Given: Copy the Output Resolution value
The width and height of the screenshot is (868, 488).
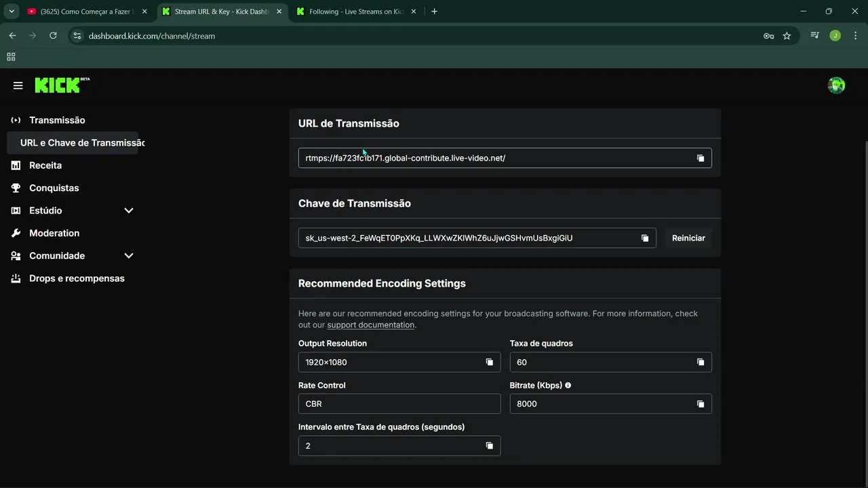Looking at the screenshot, I should 489,362.
